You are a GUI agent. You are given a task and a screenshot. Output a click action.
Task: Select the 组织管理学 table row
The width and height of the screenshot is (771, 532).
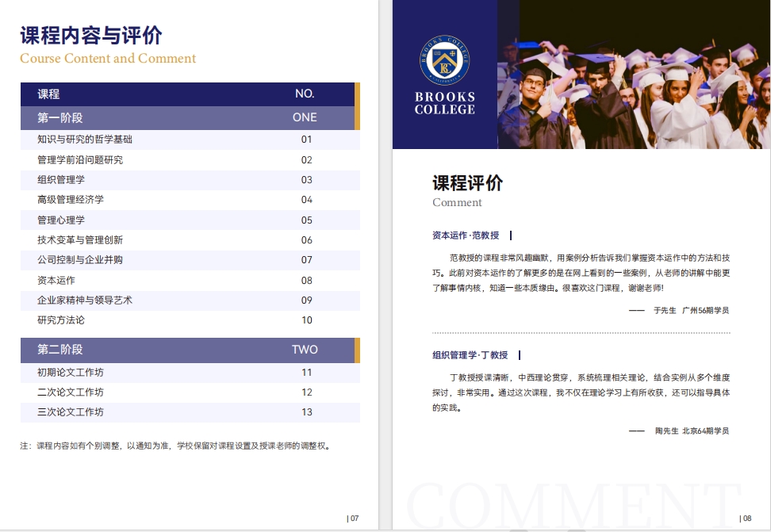[x=190, y=180]
